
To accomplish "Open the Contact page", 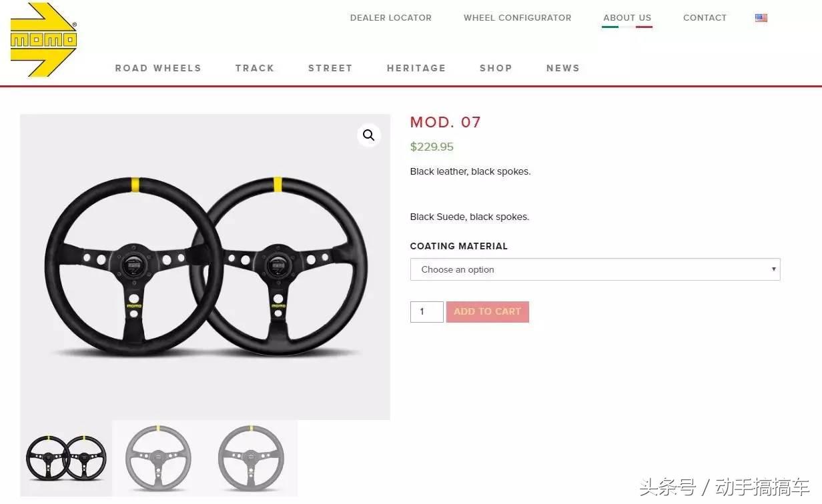I will (705, 18).
